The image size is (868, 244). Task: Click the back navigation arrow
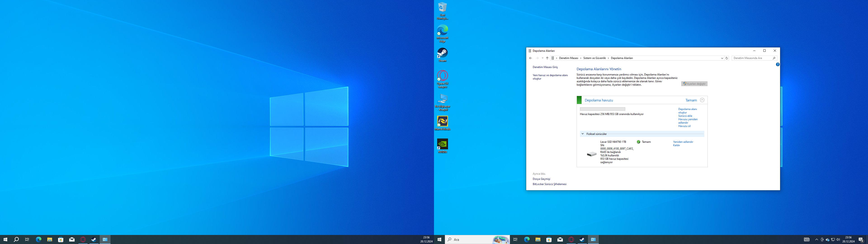531,58
